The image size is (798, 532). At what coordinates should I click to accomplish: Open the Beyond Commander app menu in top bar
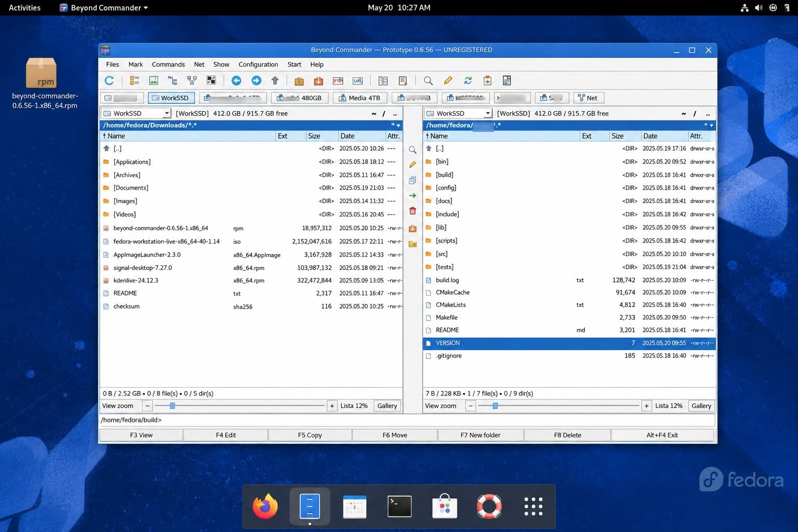click(x=104, y=8)
